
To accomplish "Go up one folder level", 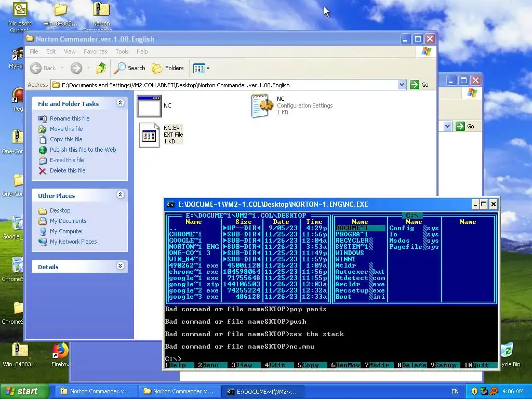I will pos(101,68).
